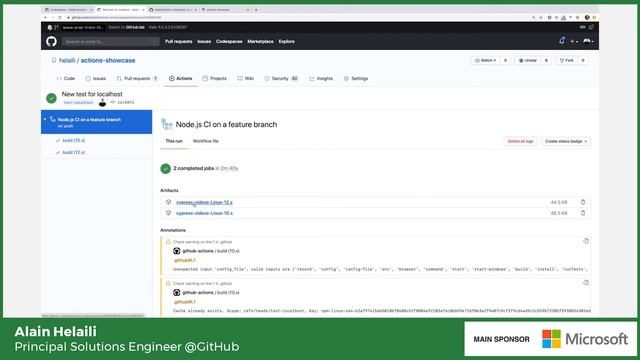Click package icon beside cypress-videos-Linux-10.x

(x=168, y=213)
